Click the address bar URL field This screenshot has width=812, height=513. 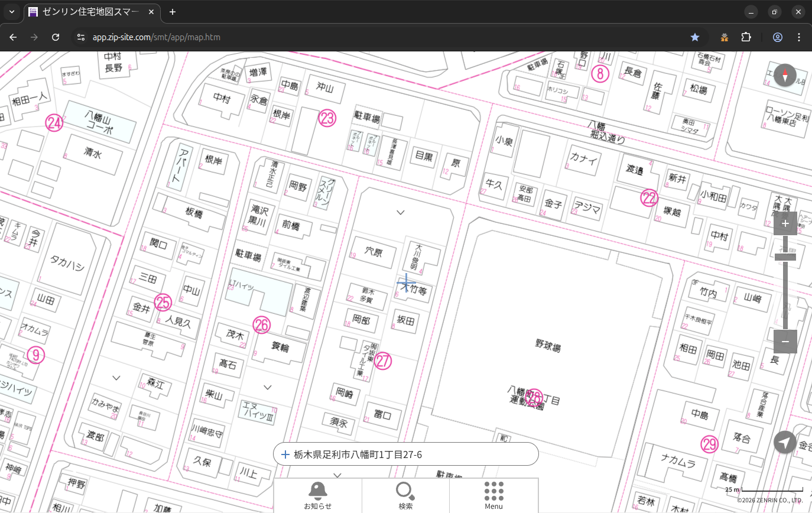pyautogui.click(x=355, y=37)
